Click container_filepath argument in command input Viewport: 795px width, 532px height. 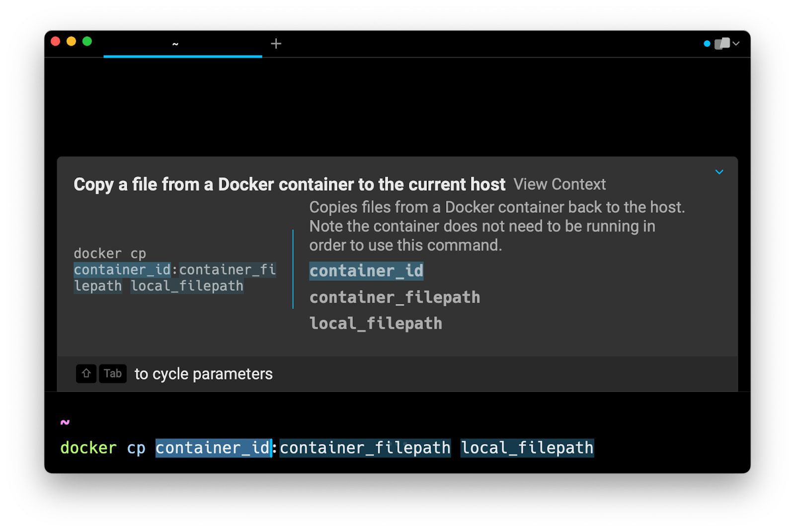(x=365, y=448)
